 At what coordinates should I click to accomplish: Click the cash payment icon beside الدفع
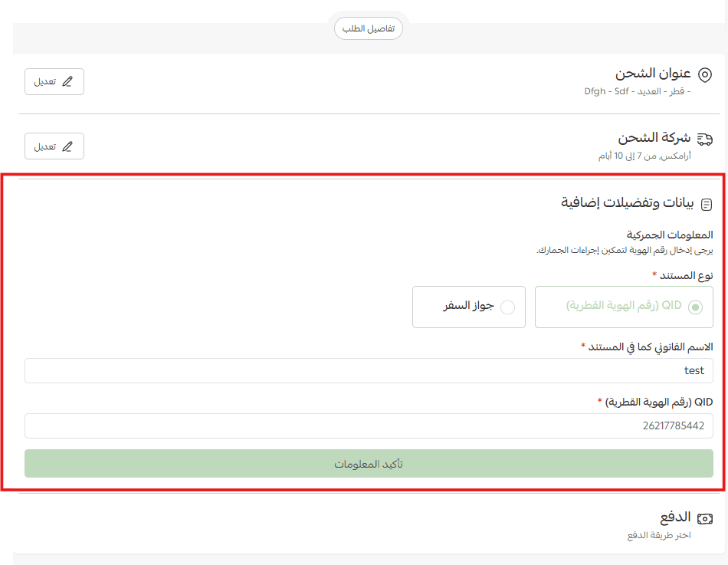(704, 519)
